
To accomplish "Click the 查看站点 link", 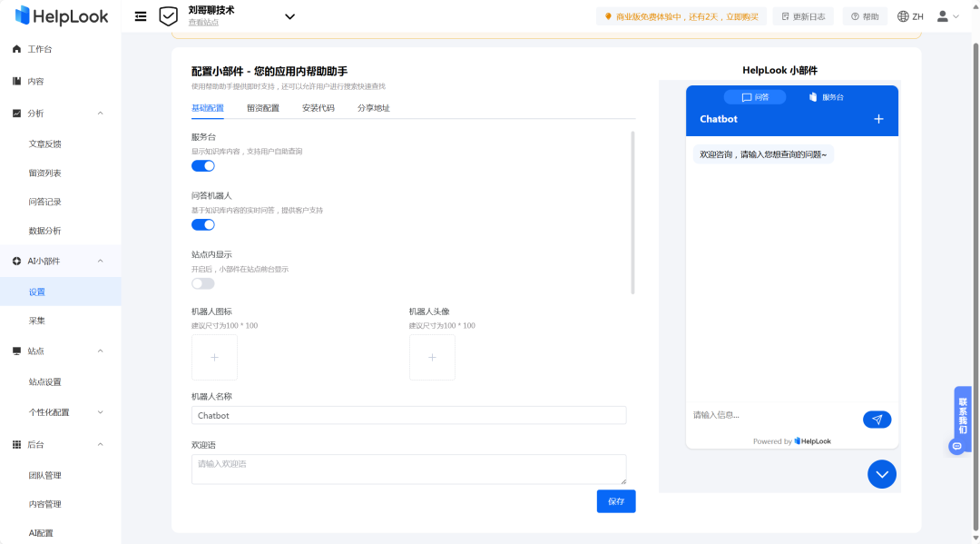I will click(203, 23).
